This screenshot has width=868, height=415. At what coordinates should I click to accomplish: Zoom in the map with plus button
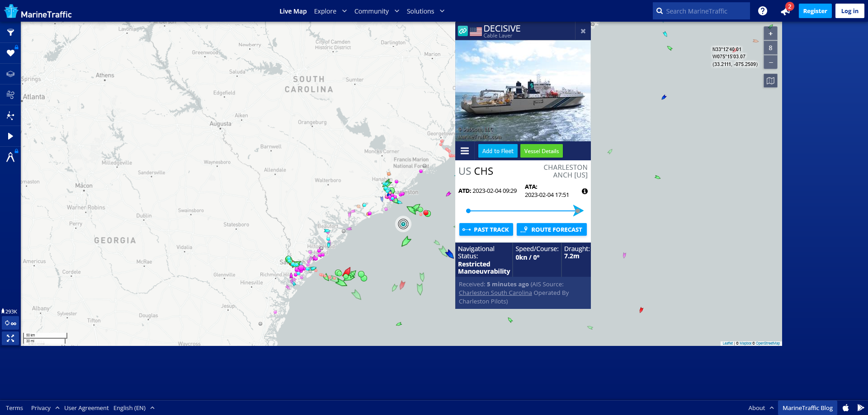click(770, 33)
